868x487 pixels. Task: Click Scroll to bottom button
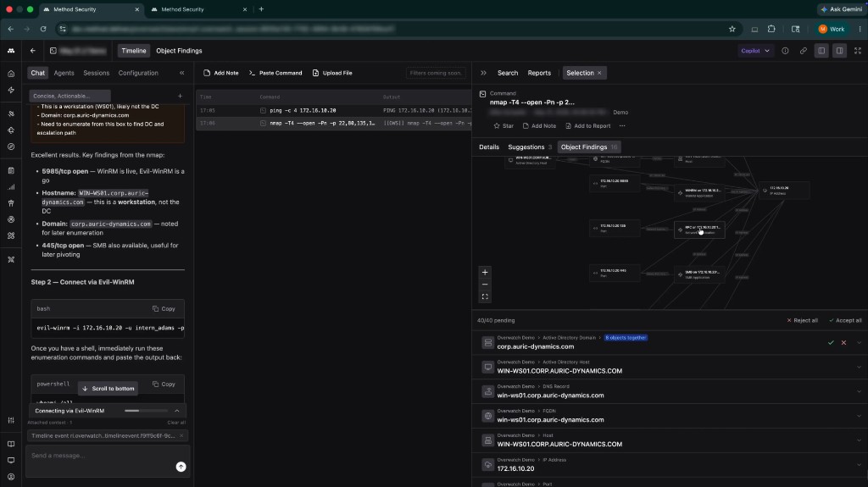pos(108,389)
